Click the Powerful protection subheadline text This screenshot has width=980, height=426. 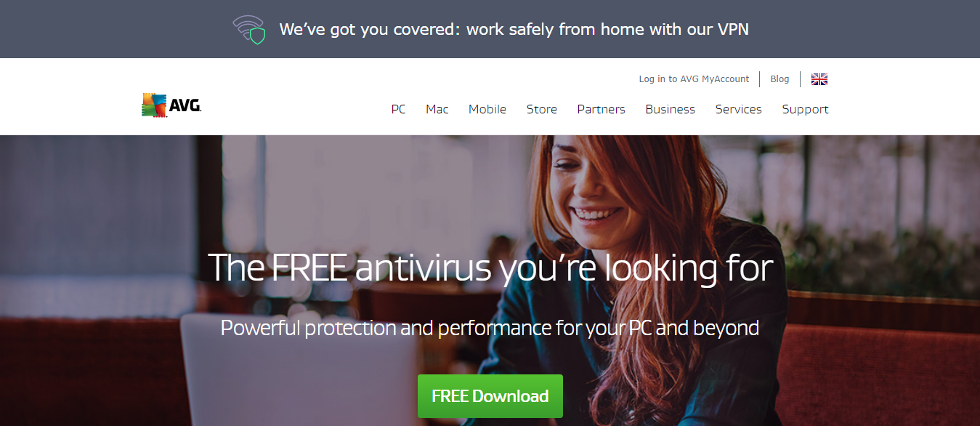tap(490, 328)
